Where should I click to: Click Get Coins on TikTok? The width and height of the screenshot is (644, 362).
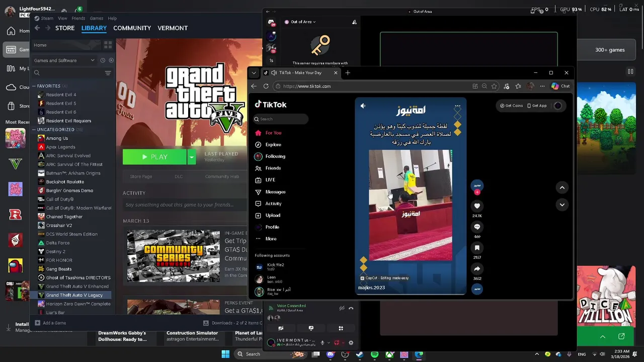(x=511, y=106)
